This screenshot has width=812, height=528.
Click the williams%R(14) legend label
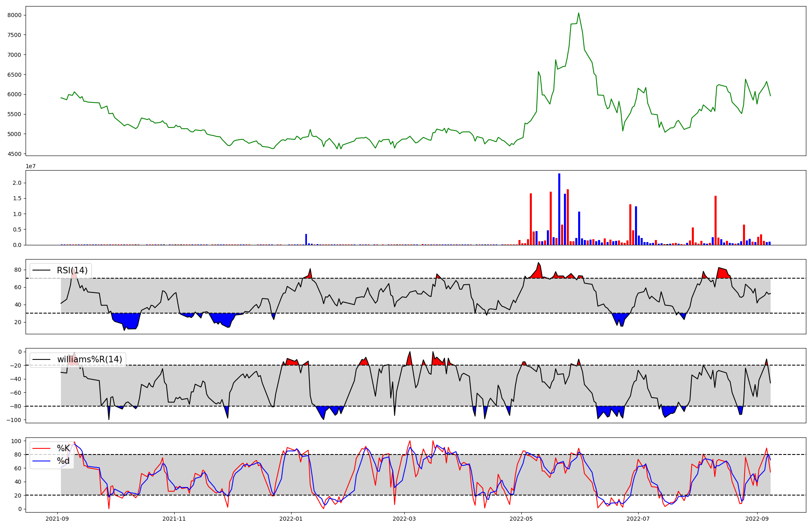tap(89, 359)
